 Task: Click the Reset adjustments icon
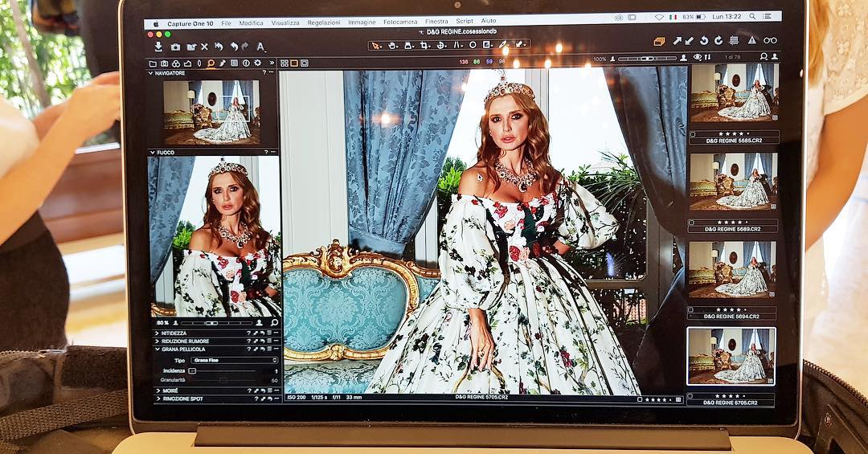(x=218, y=47)
